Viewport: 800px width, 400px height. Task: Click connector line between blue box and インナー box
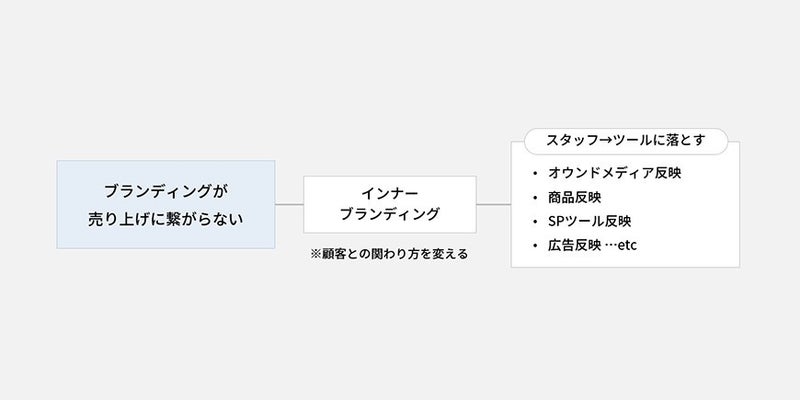point(289,205)
